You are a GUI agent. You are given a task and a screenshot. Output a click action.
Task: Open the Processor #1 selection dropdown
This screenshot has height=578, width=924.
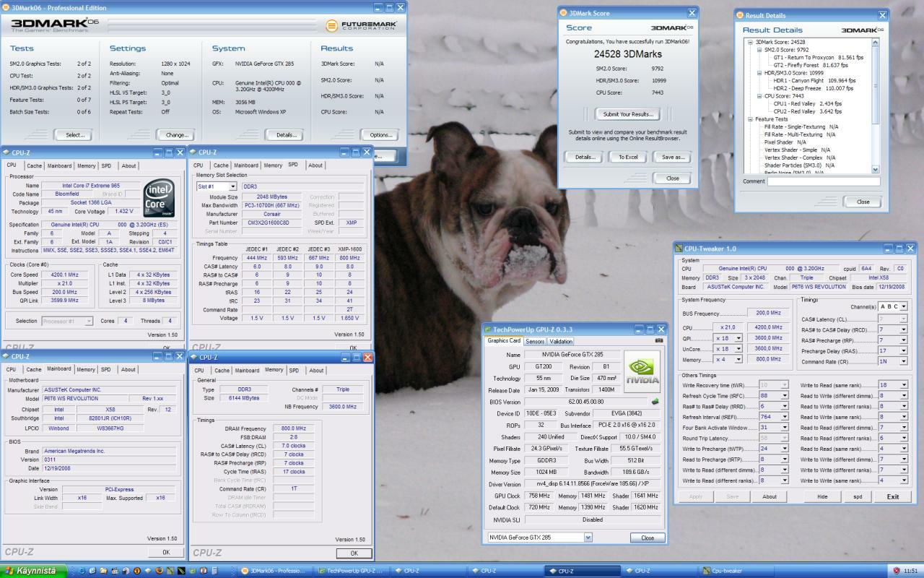click(x=89, y=321)
